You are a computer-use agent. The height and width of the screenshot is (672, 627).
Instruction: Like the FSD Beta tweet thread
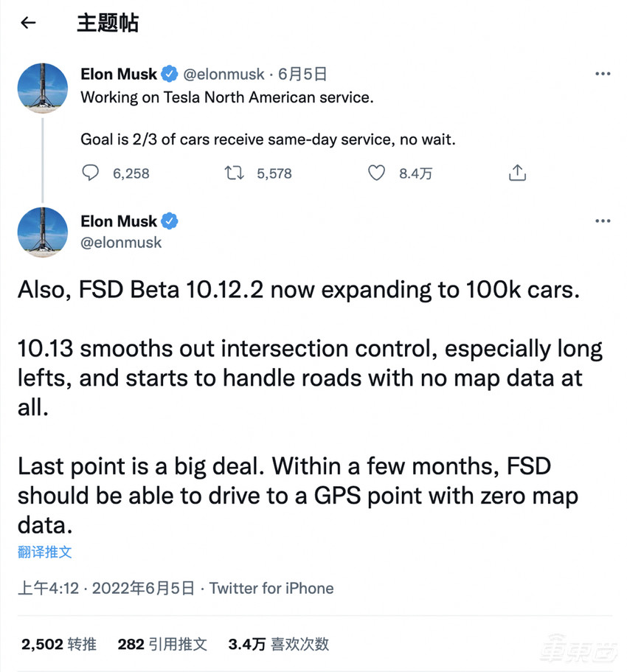376,173
